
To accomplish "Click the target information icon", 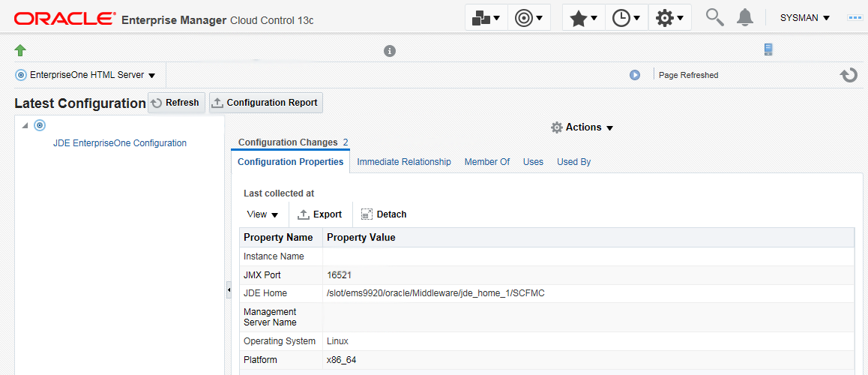I will pos(389,51).
